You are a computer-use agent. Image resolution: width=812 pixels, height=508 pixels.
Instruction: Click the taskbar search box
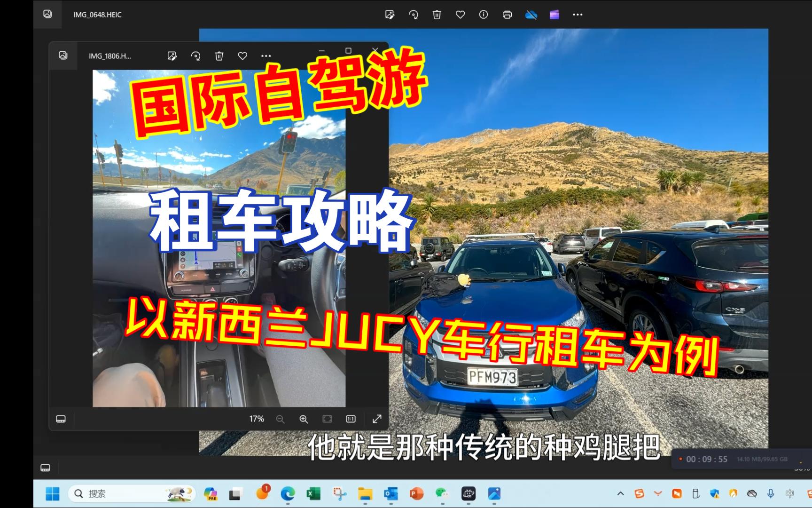[132, 494]
